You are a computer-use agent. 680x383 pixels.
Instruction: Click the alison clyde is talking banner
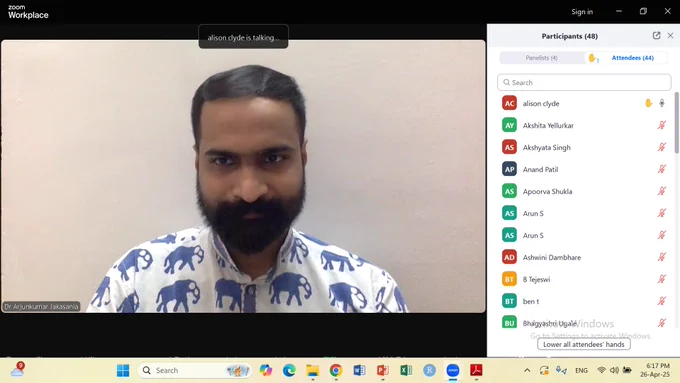coord(243,37)
